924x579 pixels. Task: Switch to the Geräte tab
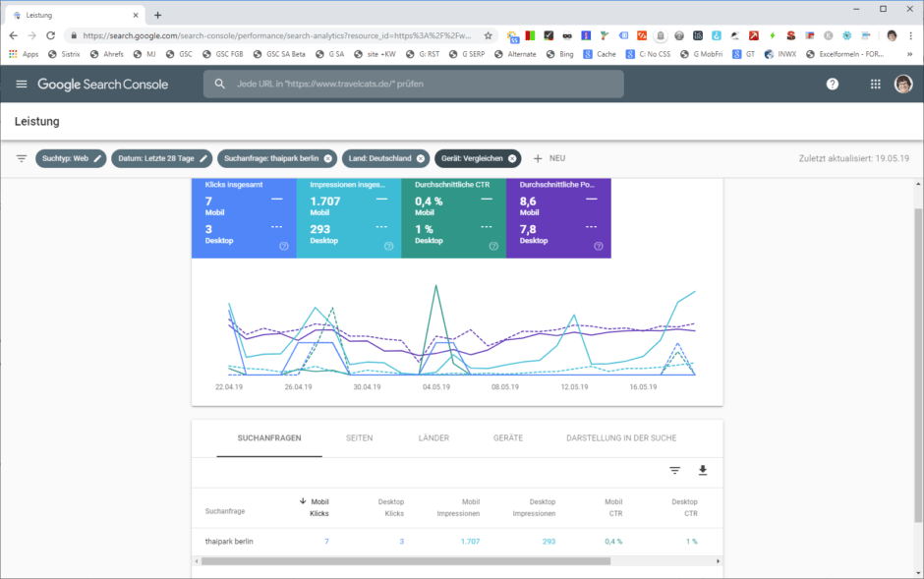click(x=508, y=438)
